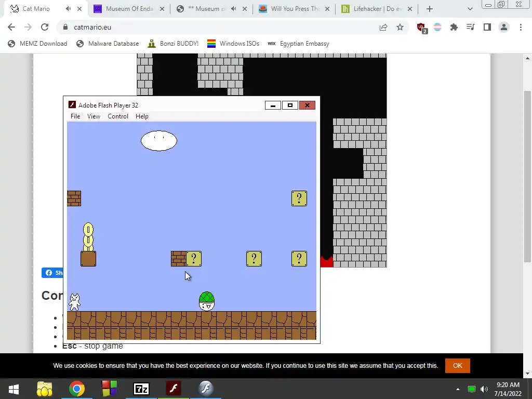Reload the catmario.eu page
The height and width of the screenshot is (399, 532).
click(x=45, y=27)
